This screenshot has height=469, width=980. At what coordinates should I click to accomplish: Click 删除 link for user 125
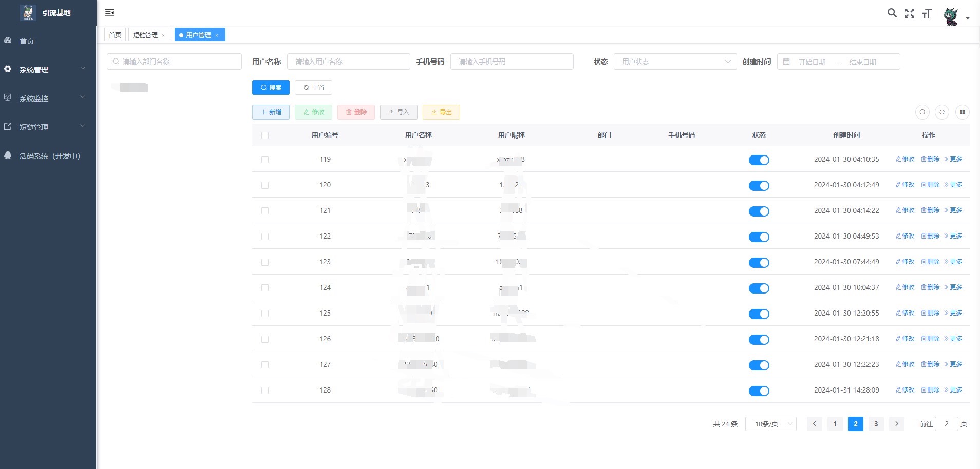click(x=930, y=313)
